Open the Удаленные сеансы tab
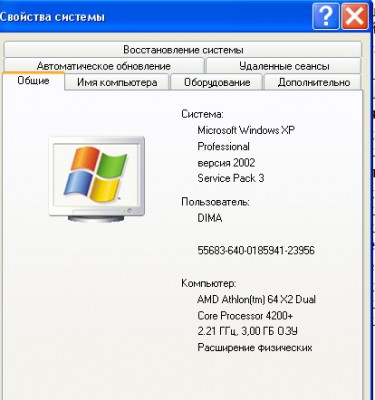Image resolution: width=375 pixels, height=400 pixels. (284, 66)
